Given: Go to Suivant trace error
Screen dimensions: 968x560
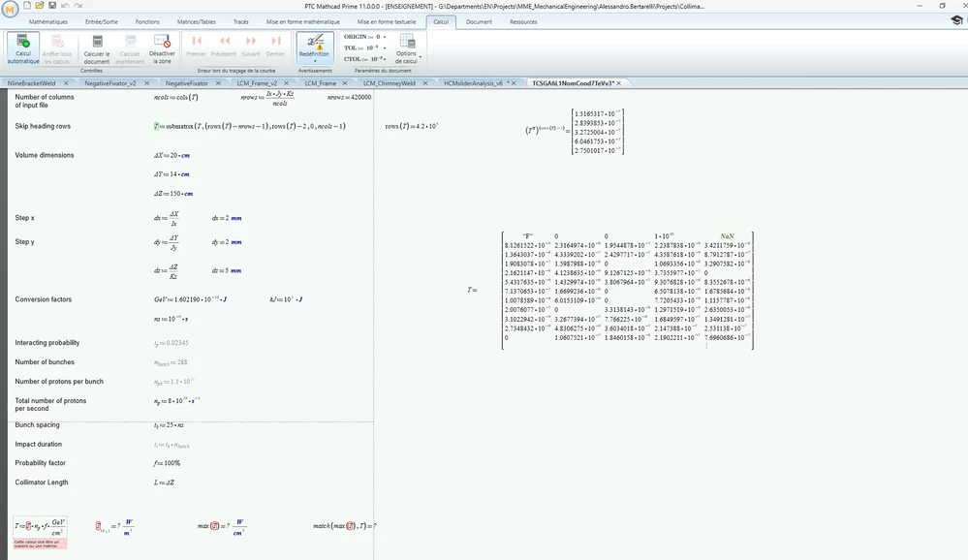Looking at the screenshot, I should [251, 47].
